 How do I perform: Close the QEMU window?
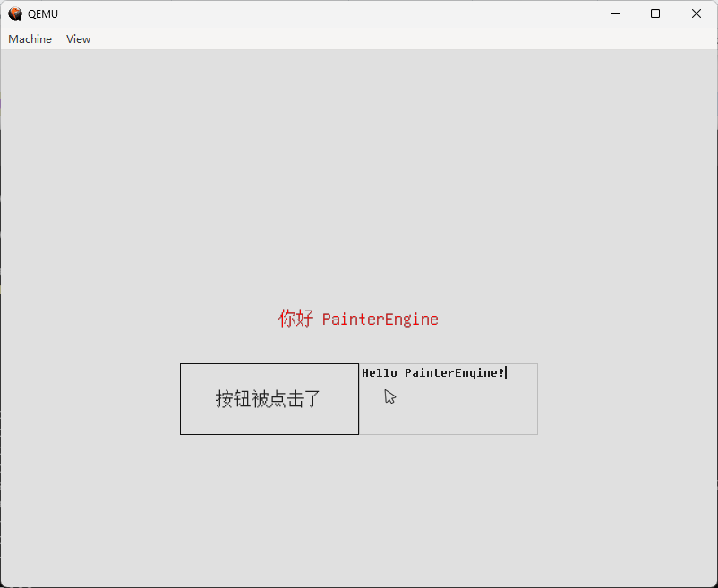point(696,13)
